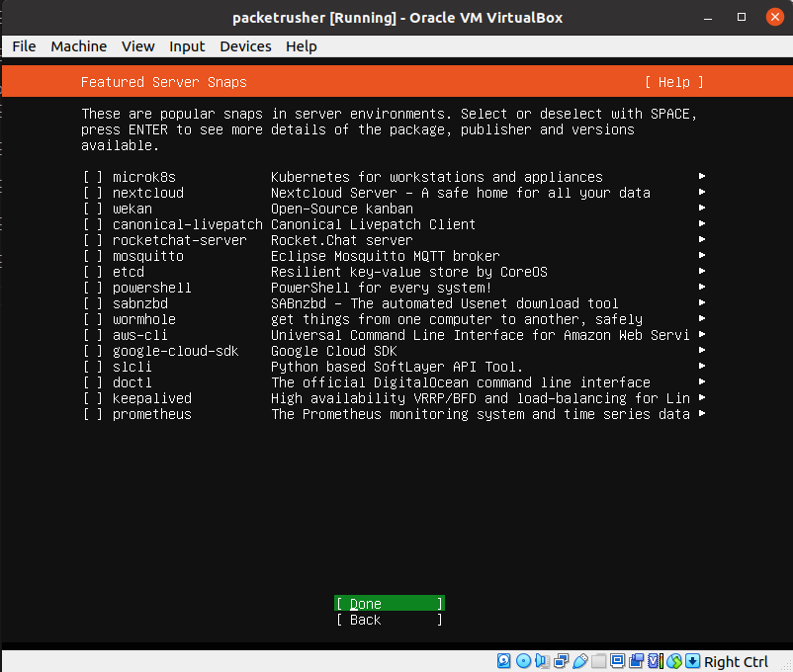This screenshot has width=793, height=672.
Task: Enable the prometheus snap checkbox
Action: (x=93, y=414)
